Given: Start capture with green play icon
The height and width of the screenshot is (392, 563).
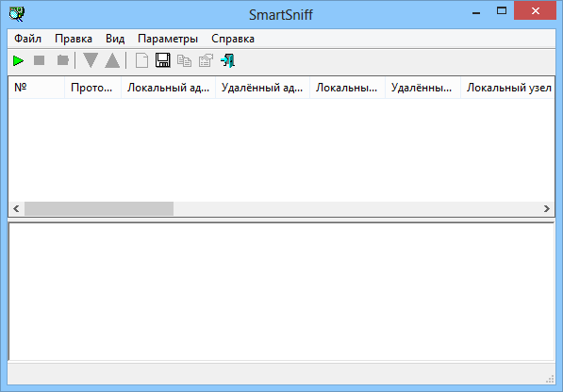Looking at the screenshot, I should click(x=18, y=60).
